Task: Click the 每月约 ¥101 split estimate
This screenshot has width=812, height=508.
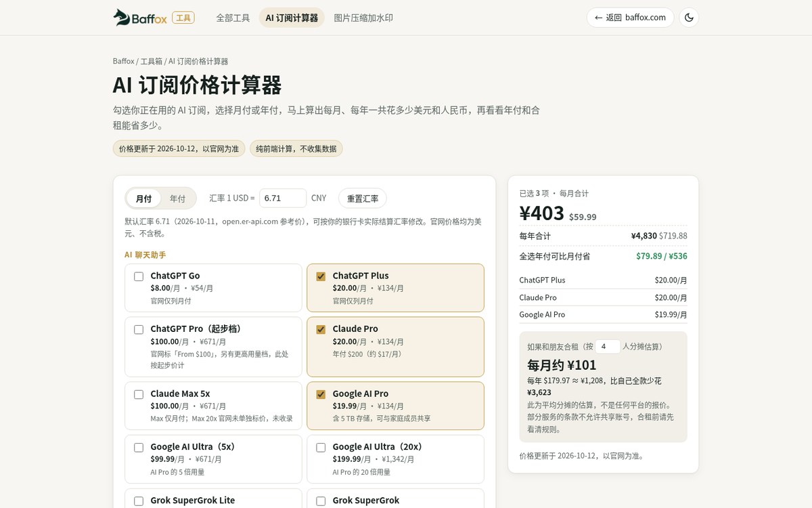Action: [x=562, y=365]
